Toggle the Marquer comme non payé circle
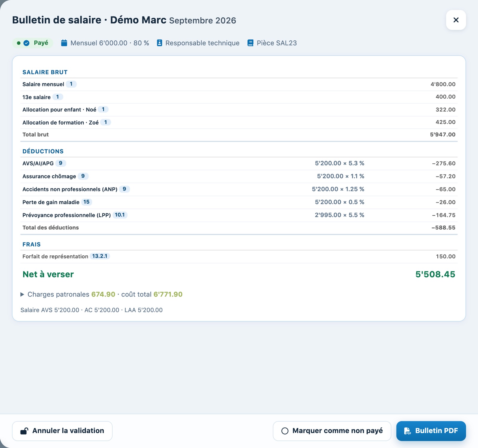478x448 pixels. click(x=285, y=431)
